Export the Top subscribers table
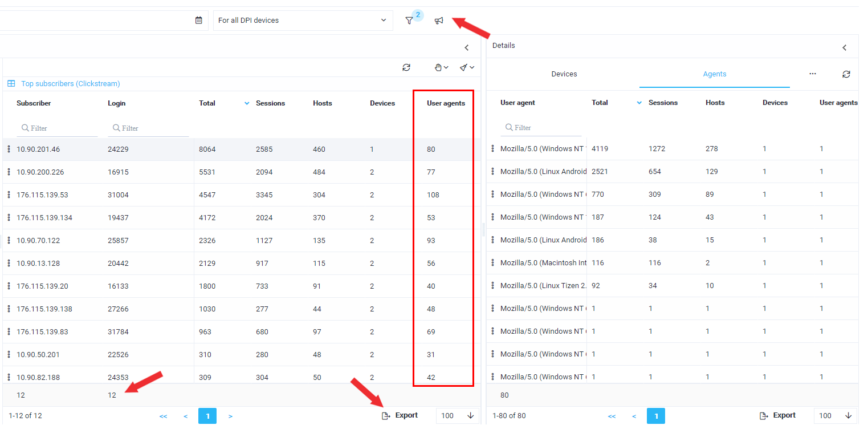This screenshot has width=868, height=433. tap(400, 416)
